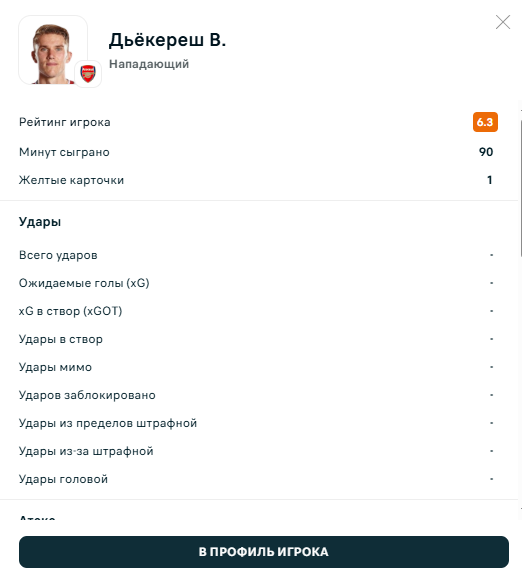Open Дьёкереш player photo thumbnail
Screen dimensions: 522x585
point(53,50)
